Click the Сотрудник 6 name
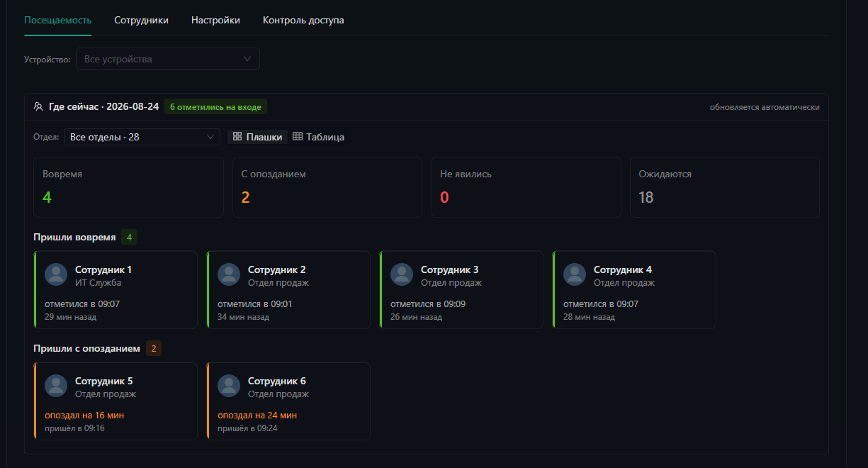The image size is (868, 468). point(277,381)
